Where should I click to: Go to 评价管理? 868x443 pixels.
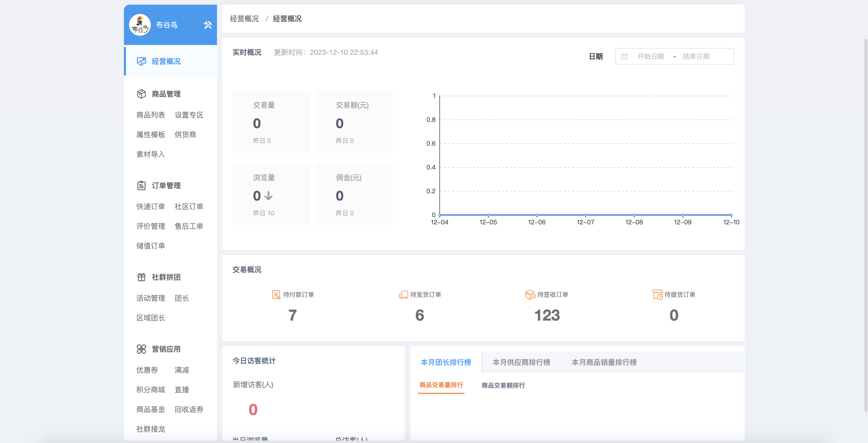tap(151, 226)
